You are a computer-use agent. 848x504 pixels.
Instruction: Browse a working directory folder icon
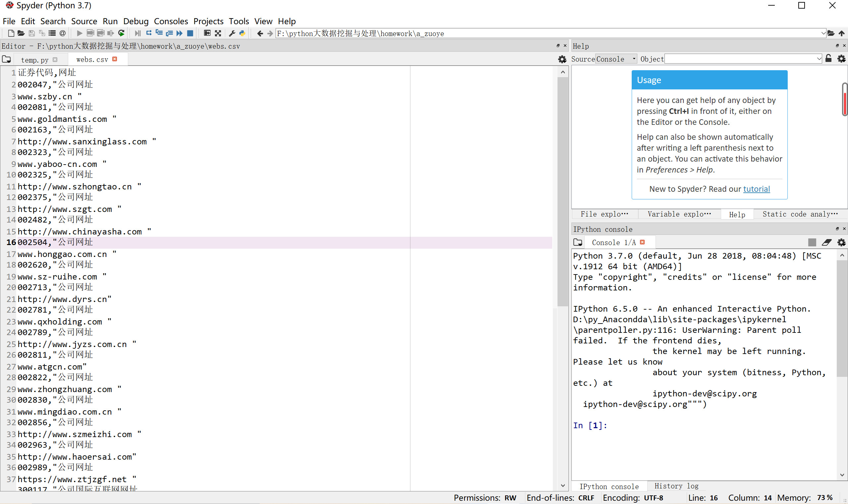coord(831,33)
